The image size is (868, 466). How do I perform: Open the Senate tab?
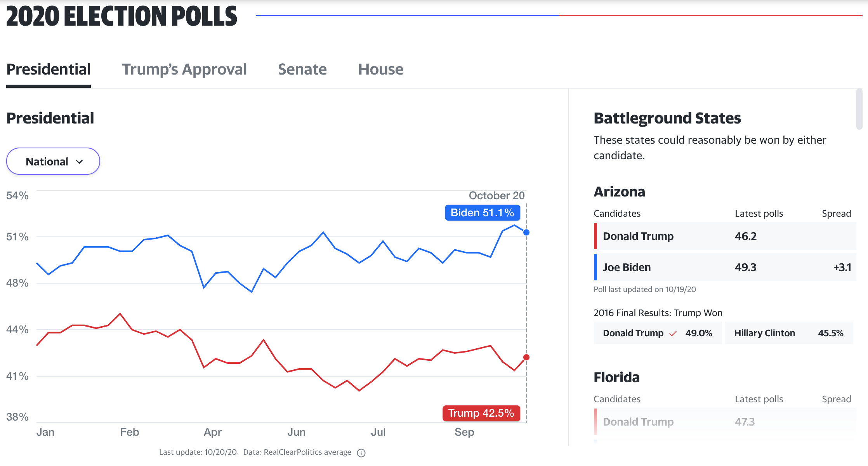pos(302,70)
